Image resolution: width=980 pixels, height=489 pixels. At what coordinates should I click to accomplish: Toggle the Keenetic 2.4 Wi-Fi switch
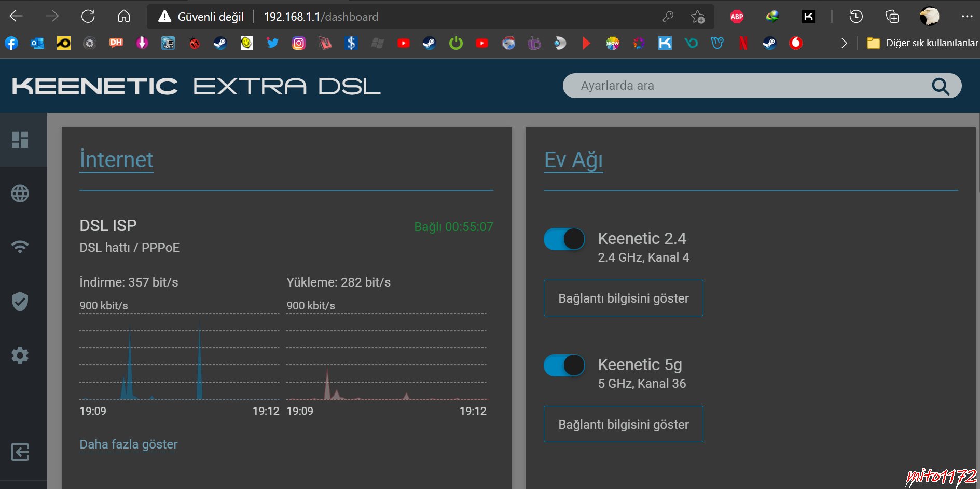tap(564, 239)
